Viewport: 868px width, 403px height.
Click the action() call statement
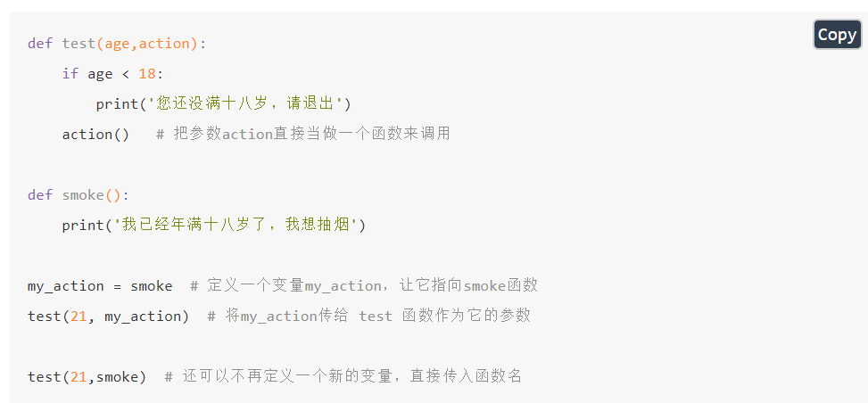click(x=95, y=135)
